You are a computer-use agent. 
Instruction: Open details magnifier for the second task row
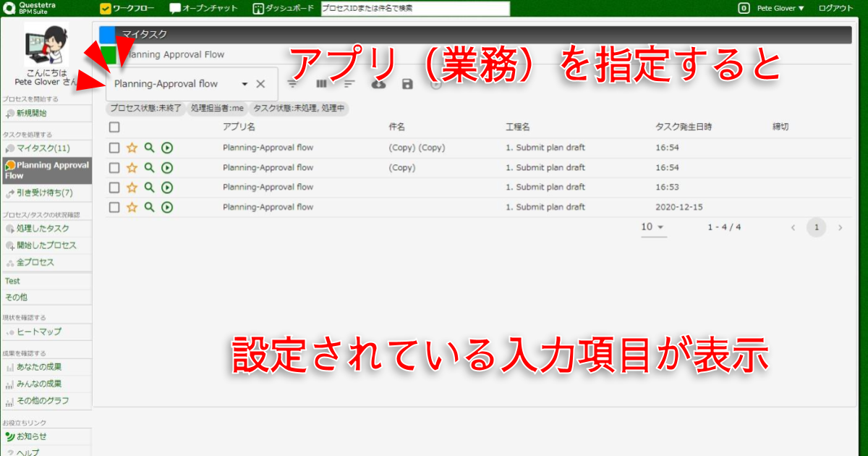pos(149,167)
